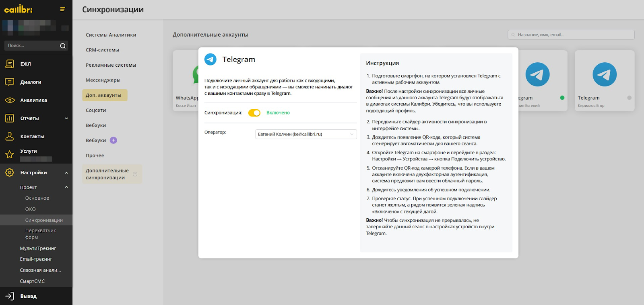
Task: Select the Мессенджеры category
Action: 103,80
